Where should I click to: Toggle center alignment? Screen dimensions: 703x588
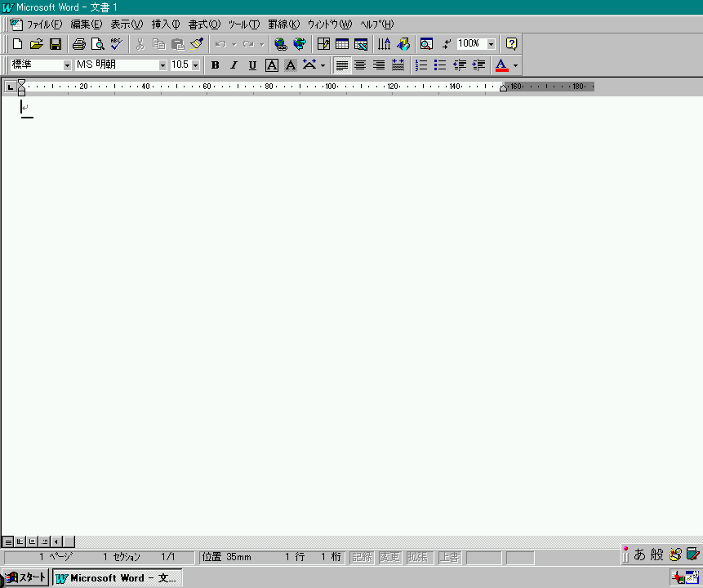[360, 65]
